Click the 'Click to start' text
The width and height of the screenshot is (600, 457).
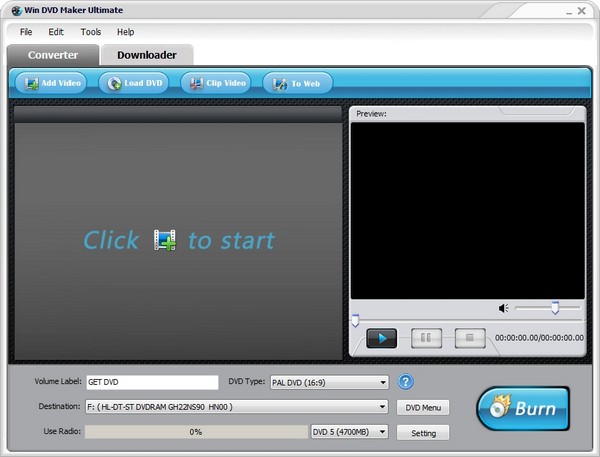click(179, 241)
